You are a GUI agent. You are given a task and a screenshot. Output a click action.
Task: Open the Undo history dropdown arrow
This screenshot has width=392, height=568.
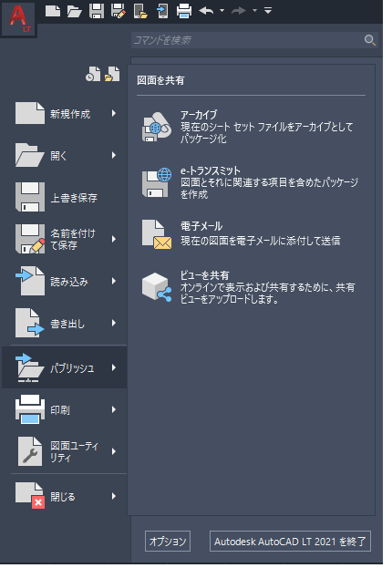[x=222, y=11]
